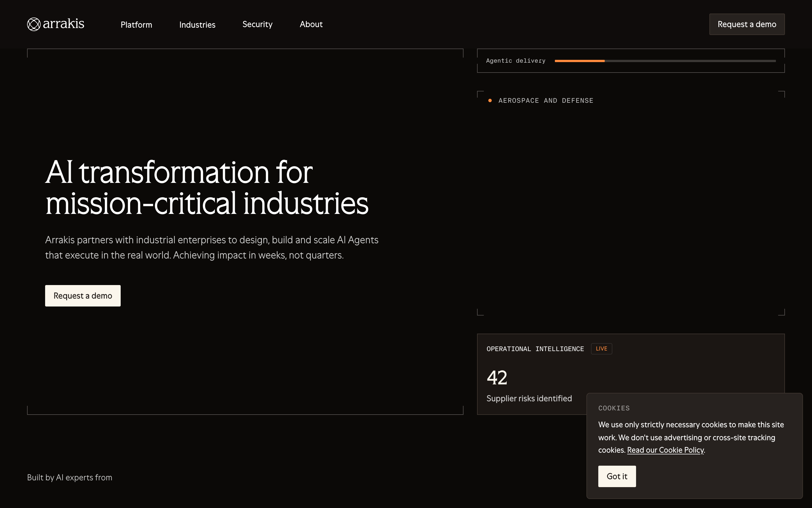This screenshot has height=508, width=812.
Task: Click the AEROSPACE AND DEFENSE label
Action: tap(546, 100)
